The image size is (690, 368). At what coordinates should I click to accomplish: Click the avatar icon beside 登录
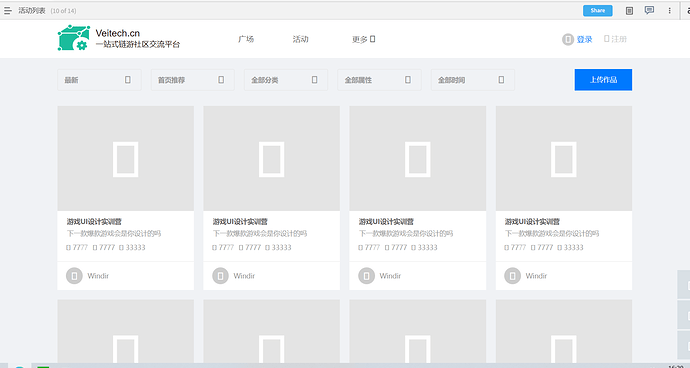(x=568, y=40)
